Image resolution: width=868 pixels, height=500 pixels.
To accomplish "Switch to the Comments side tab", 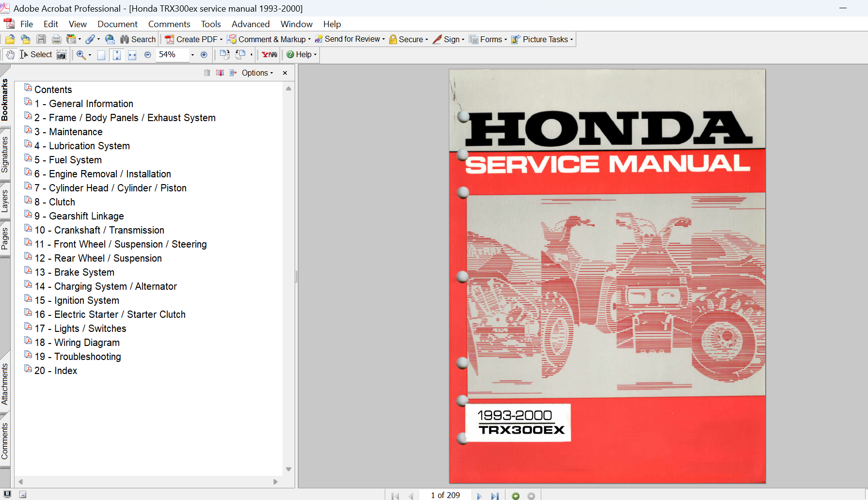I will click(5, 441).
